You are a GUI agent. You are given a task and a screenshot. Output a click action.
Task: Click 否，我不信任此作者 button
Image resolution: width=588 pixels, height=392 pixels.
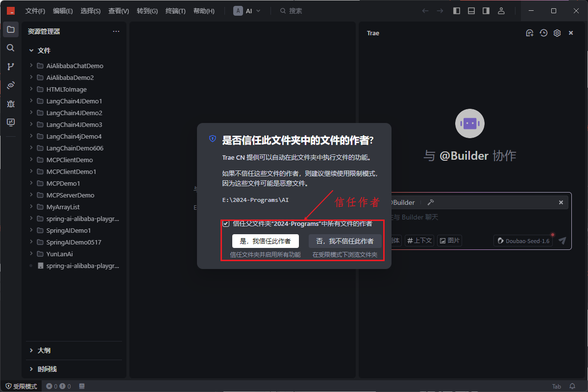[x=345, y=241]
